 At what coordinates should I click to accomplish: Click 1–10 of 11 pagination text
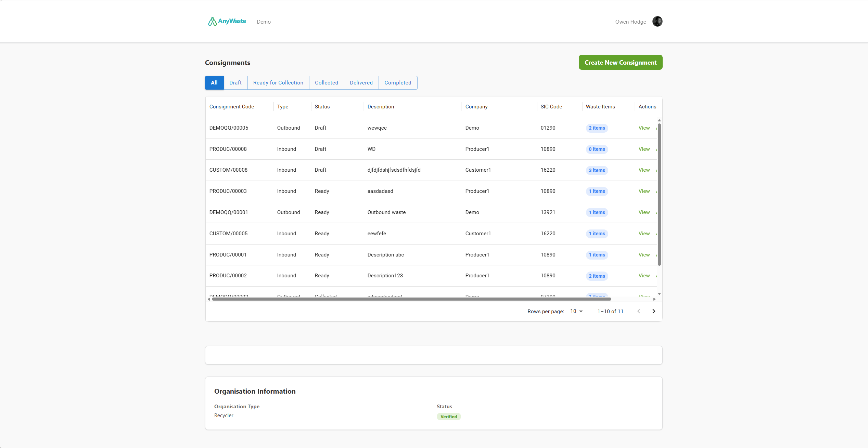click(610, 312)
